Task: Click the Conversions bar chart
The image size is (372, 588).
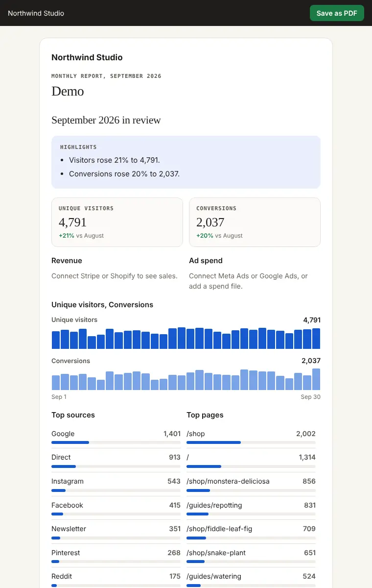Action: tap(186, 379)
